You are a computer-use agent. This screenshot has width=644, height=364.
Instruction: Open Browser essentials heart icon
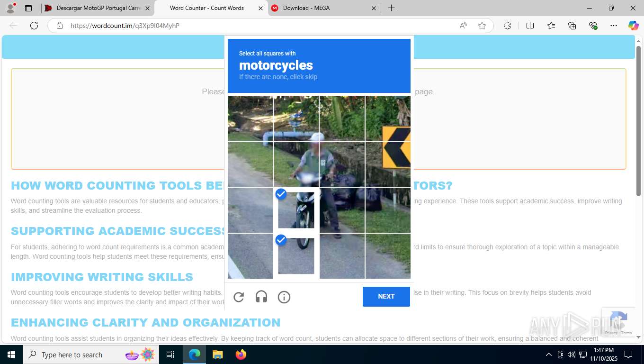[593, 26]
